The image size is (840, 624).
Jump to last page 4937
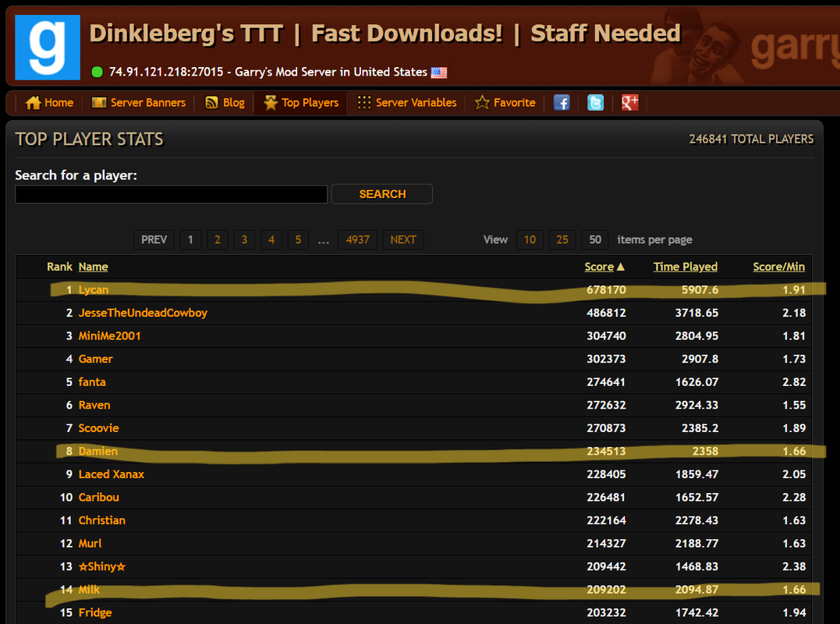tap(357, 239)
